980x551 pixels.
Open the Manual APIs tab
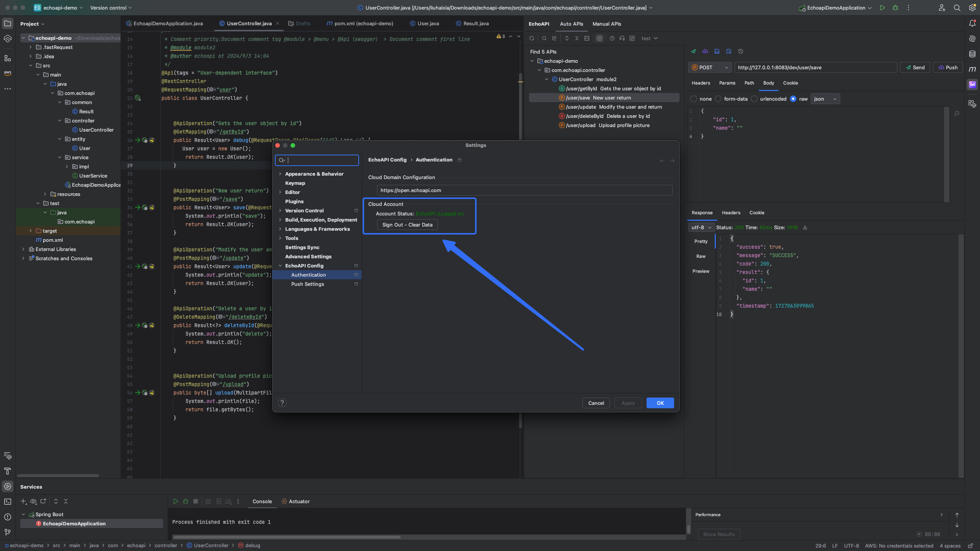pos(607,24)
